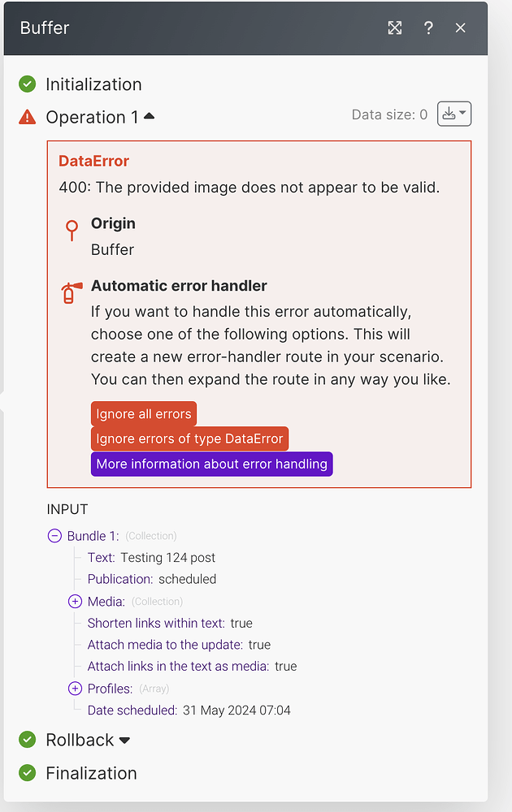512x812 pixels.
Task: Open the help question mark icon
Action: (x=428, y=28)
